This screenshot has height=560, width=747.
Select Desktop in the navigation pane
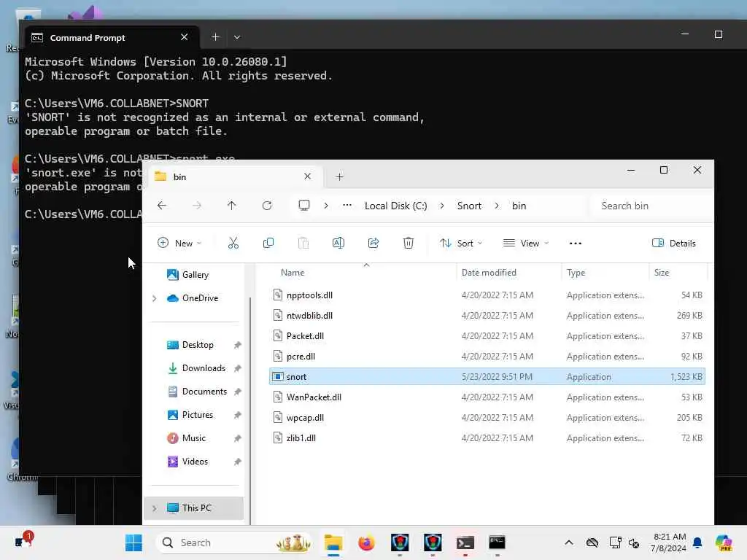tap(197, 345)
